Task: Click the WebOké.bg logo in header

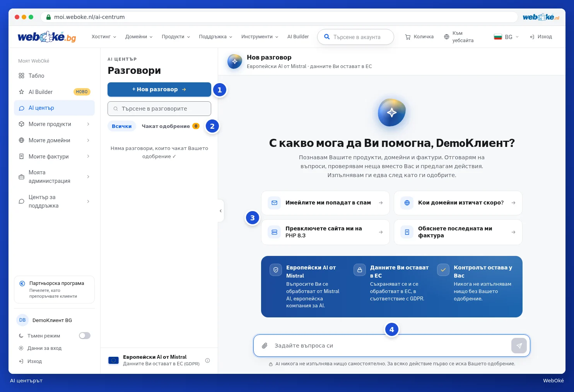Action: tap(47, 37)
